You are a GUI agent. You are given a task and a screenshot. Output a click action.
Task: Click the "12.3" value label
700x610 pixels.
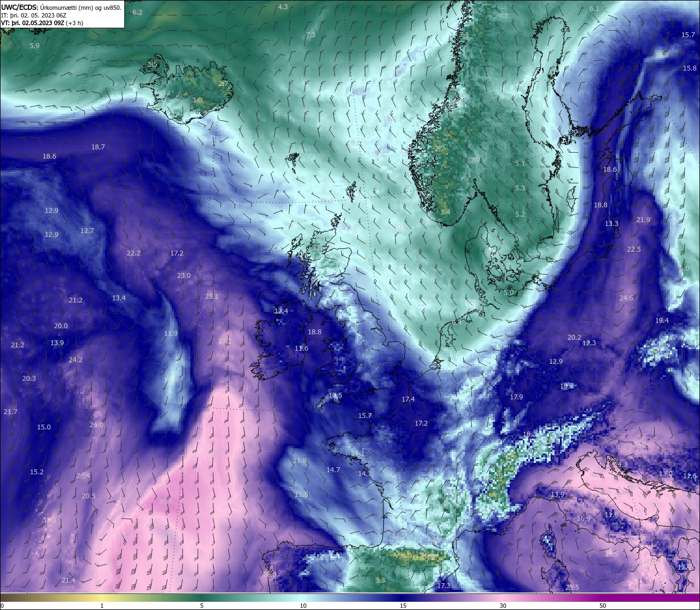[x=589, y=343]
